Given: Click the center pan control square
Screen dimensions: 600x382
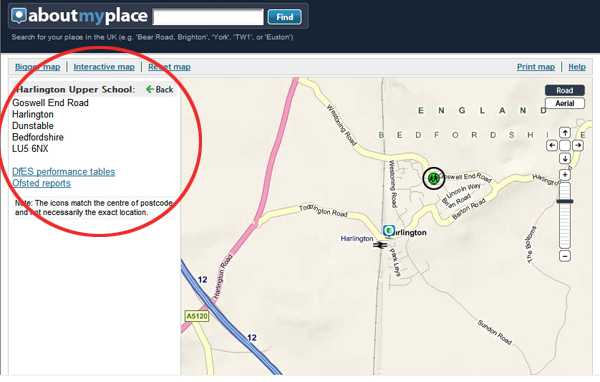Looking at the screenshot, I should click(x=565, y=145).
